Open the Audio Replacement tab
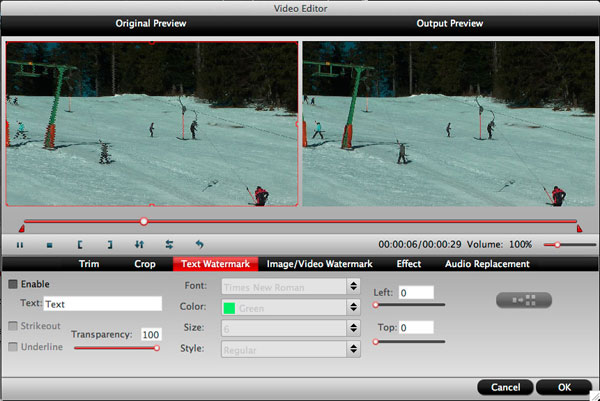 pyautogui.click(x=487, y=264)
